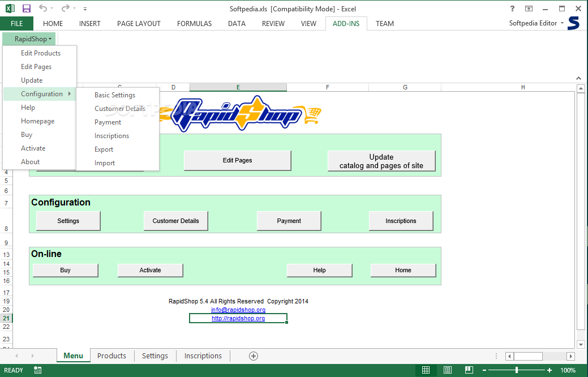Open the FILE tab
Screen dimensions: 588x377
(16, 24)
